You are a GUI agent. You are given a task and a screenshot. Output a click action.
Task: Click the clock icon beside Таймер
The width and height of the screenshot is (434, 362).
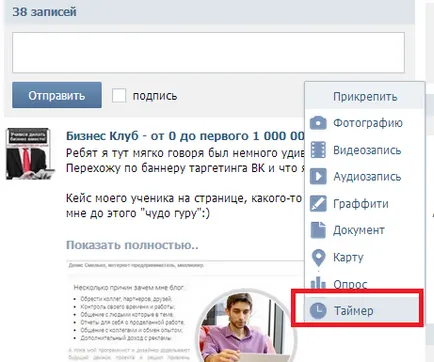[x=318, y=311]
